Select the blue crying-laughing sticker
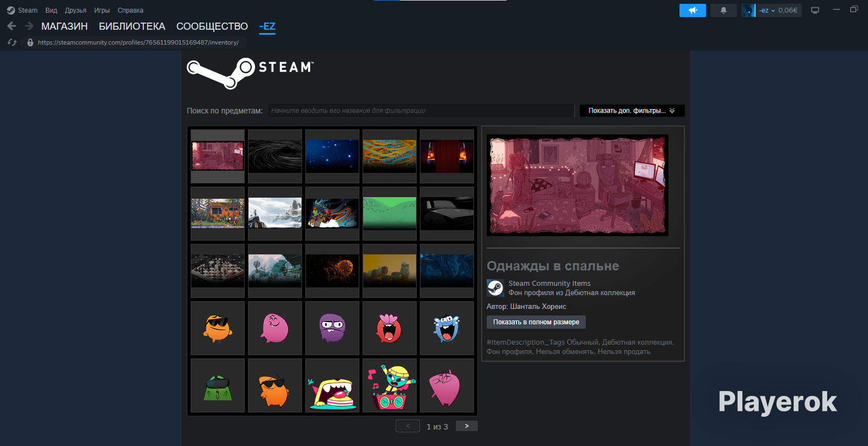 tap(447, 328)
